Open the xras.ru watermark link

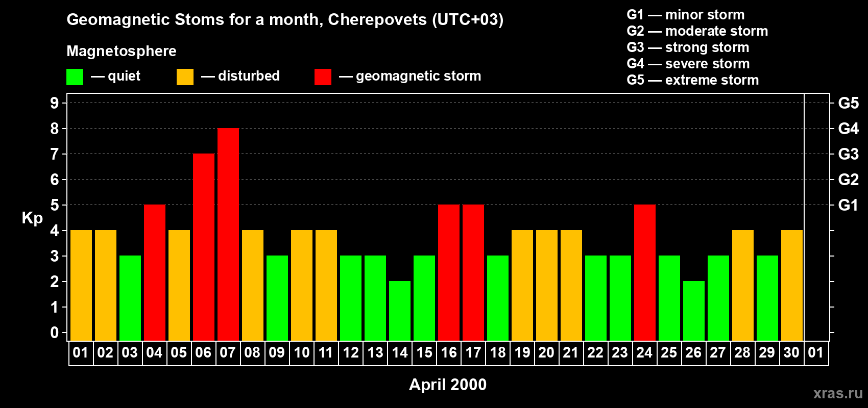coord(837,393)
